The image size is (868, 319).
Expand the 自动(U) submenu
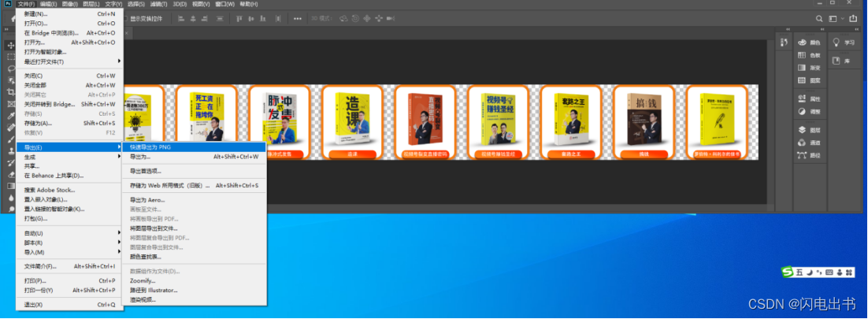[71, 233]
